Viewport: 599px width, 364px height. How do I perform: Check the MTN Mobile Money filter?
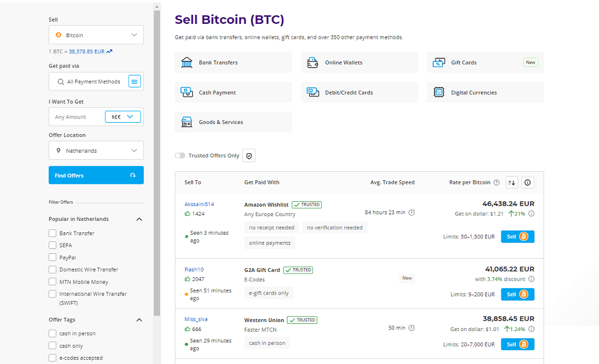pyautogui.click(x=52, y=281)
